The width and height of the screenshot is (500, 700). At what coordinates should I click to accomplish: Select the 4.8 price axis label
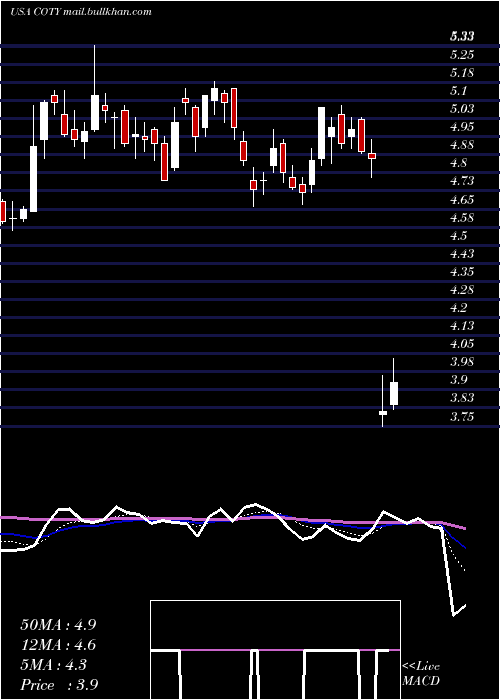click(458, 163)
